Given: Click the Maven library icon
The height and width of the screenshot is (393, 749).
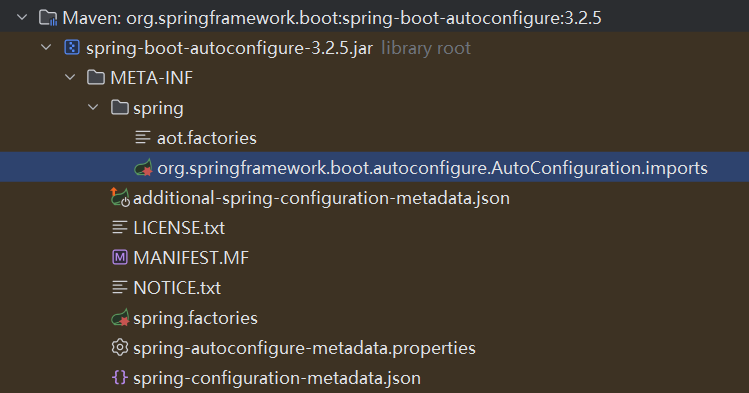Looking at the screenshot, I should 48,18.
